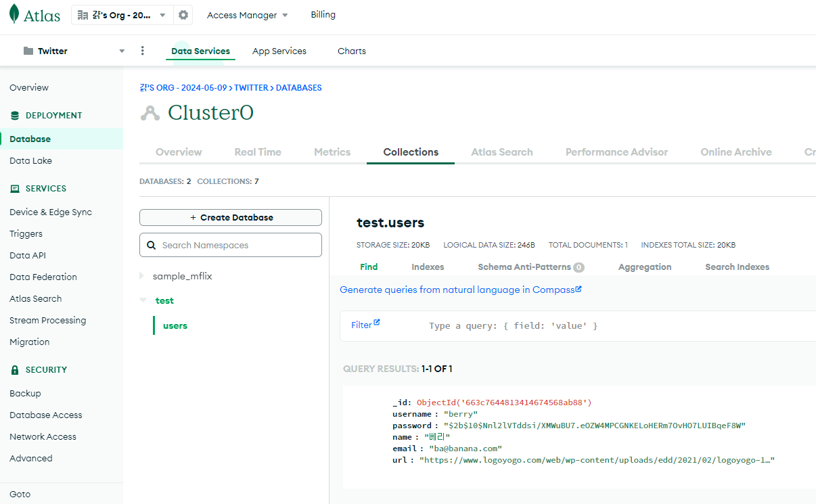Open Advanced in the sidebar
This screenshot has width=816, height=504.
tap(31, 459)
